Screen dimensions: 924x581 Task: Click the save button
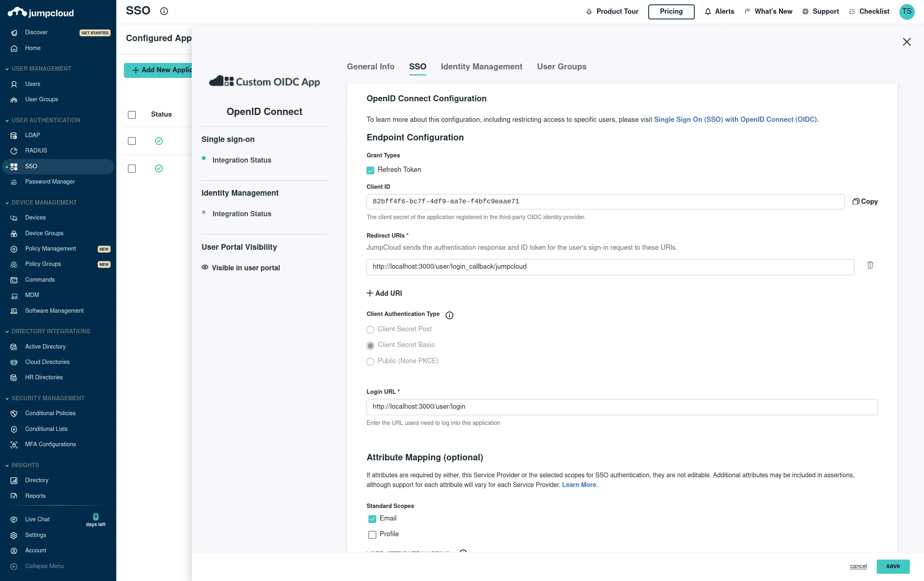(x=893, y=566)
